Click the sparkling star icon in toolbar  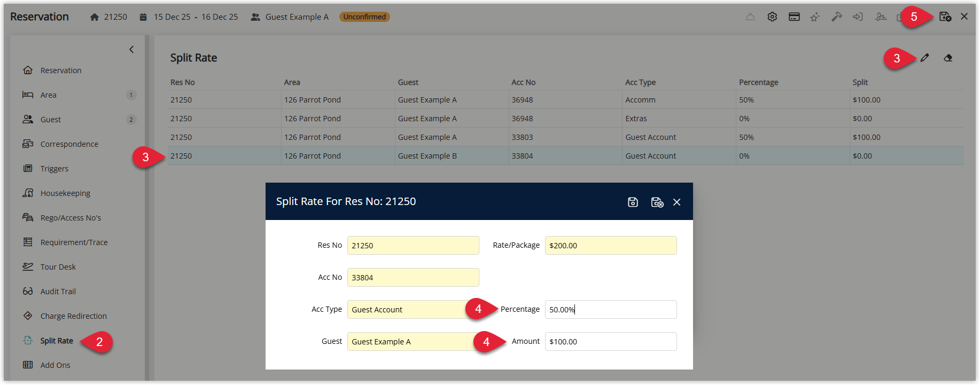815,17
